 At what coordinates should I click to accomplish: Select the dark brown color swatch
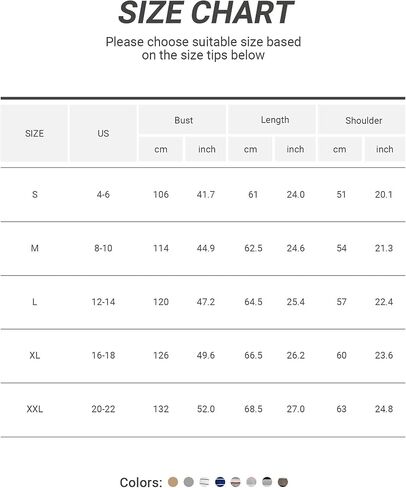pyautogui.click(x=283, y=482)
